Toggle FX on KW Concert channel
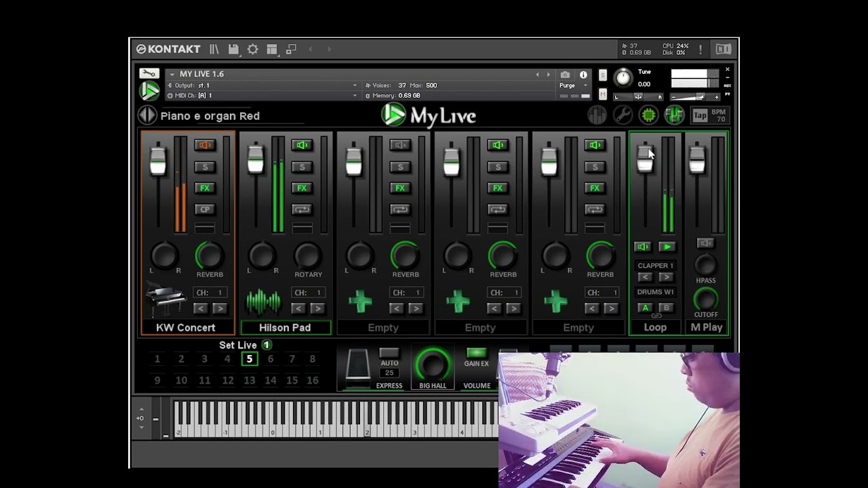Image resolution: width=868 pixels, height=488 pixels. [205, 188]
